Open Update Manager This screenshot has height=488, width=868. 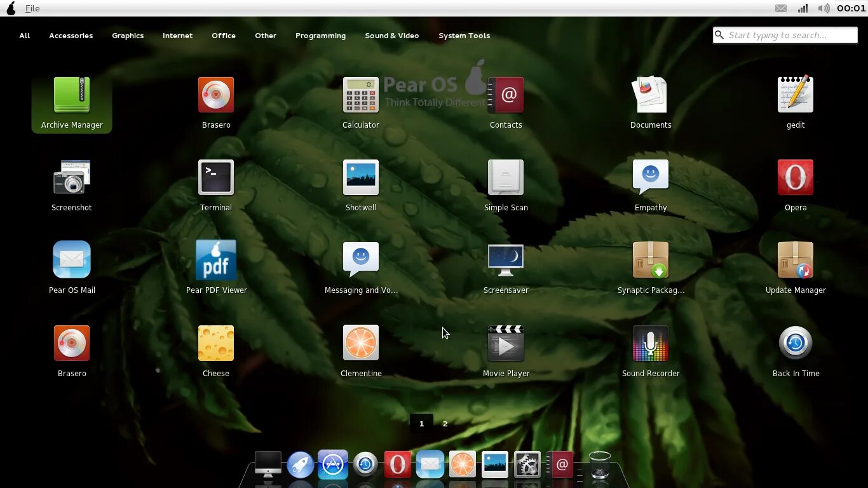(796, 268)
